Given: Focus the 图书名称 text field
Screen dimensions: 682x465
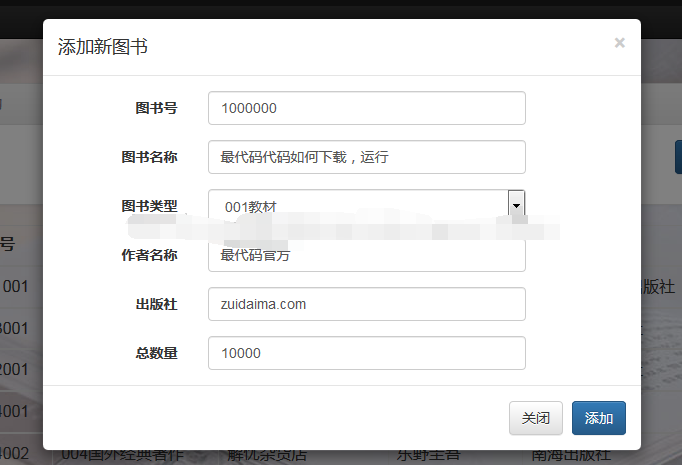Looking at the screenshot, I should pyautogui.click(x=367, y=157).
